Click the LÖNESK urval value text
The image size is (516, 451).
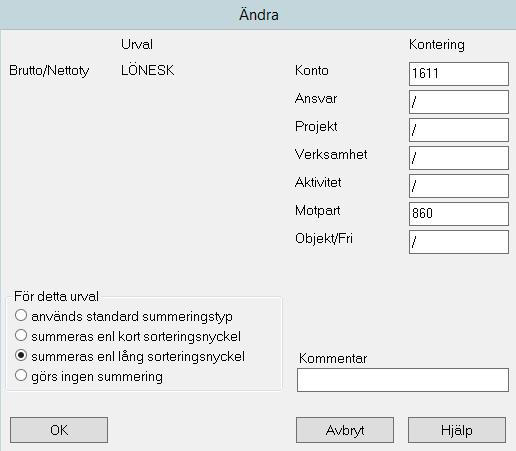pyautogui.click(x=148, y=70)
